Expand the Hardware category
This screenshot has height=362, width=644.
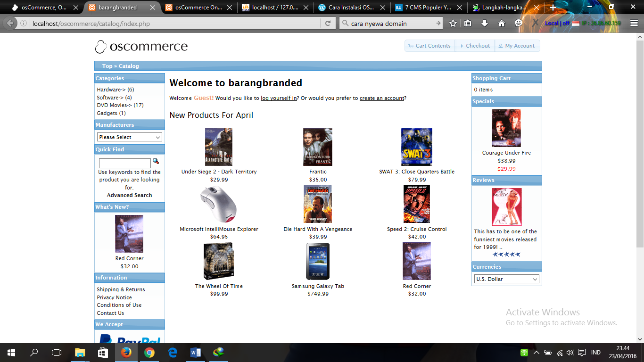click(x=111, y=90)
